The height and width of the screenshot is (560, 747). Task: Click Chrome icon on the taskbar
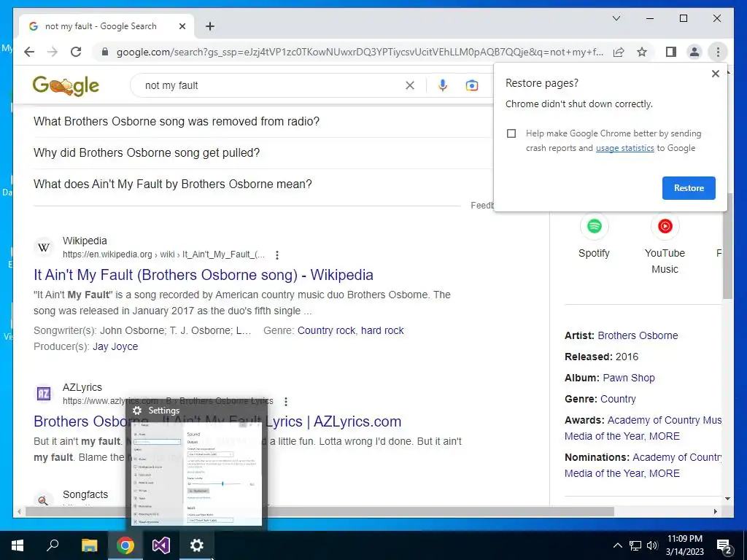click(x=125, y=545)
